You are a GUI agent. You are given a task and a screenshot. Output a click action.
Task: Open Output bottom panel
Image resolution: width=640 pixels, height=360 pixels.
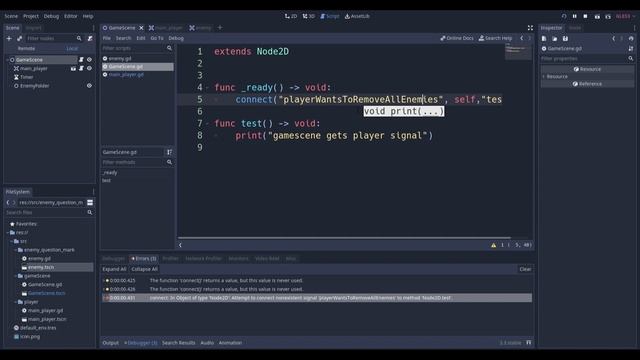(111, 343)
